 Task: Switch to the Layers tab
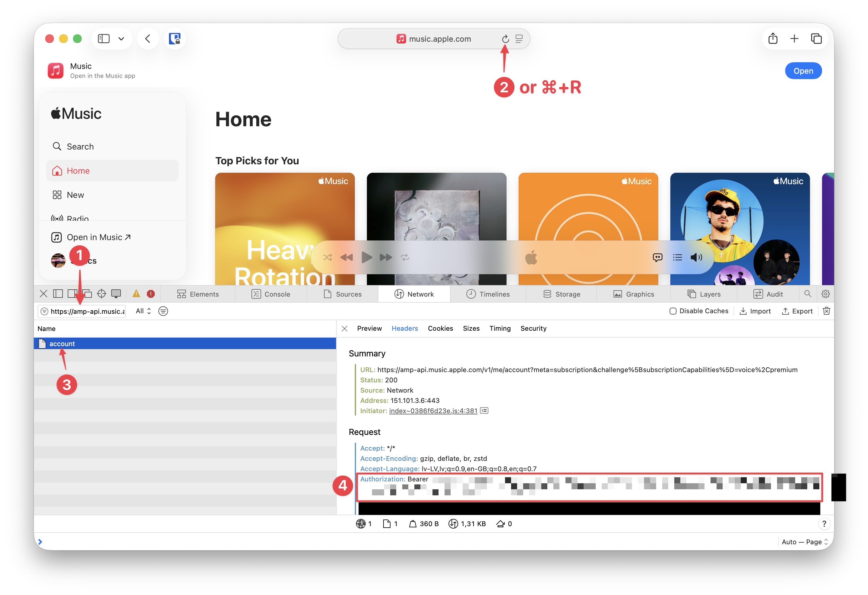704,294
